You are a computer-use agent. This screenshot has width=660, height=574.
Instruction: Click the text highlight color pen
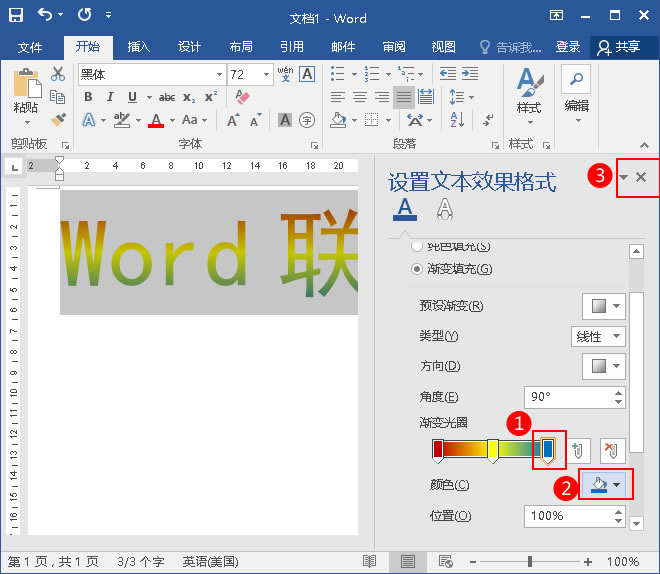click(122, 120)
